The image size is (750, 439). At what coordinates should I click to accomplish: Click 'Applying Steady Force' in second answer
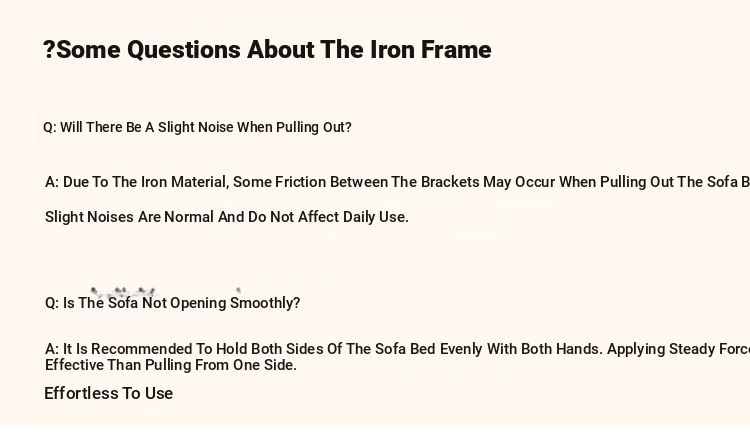(679, 349)
